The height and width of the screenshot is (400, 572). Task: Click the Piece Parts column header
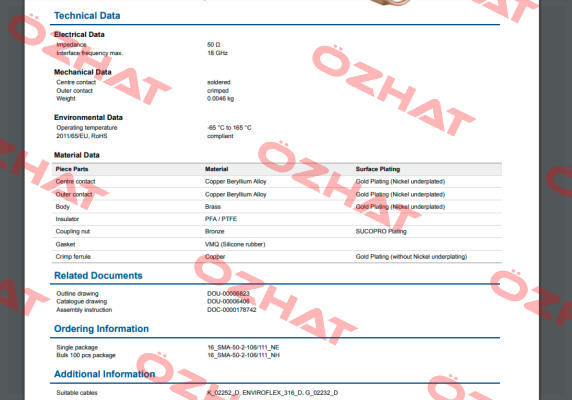(x=72, y=169)
